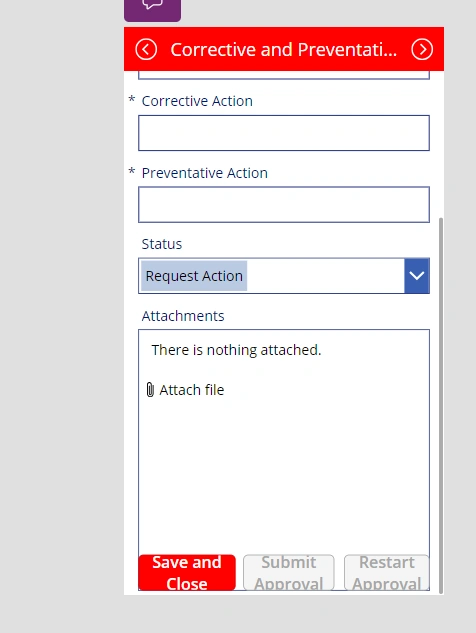Click the Preventative Action field label
Screen dimensions: 476x633
click(205, 173)
